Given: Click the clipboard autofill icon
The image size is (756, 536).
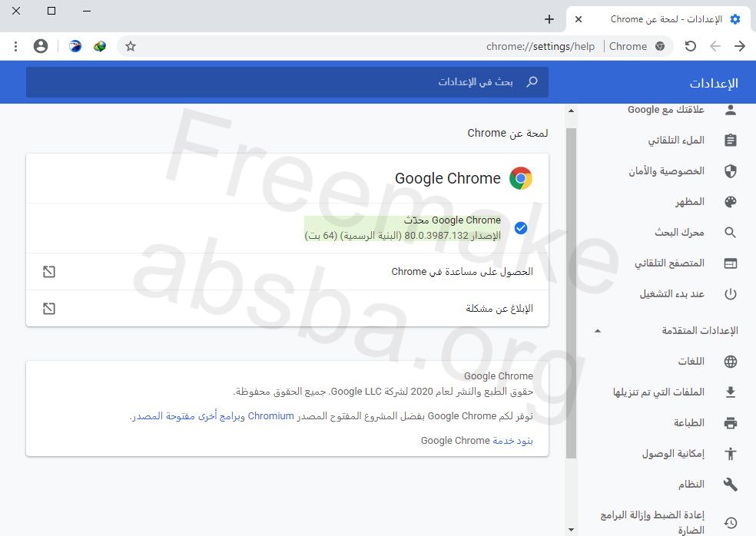Looking at the screenshot, I should pos(731,141).
